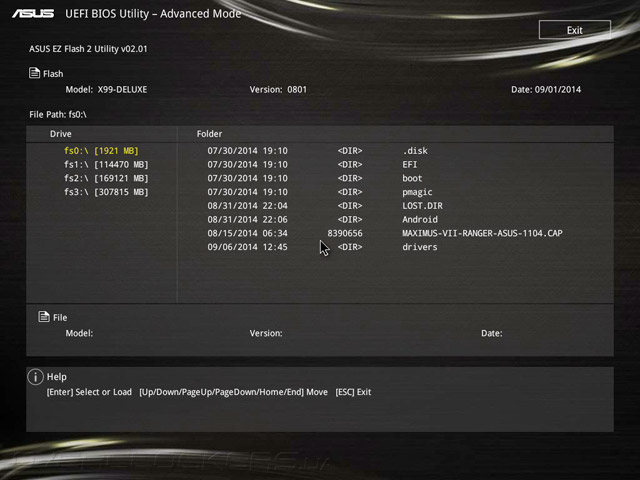Click the ASUS logo
The width and height of the screenshot is (640, 480).
tap(33, 14)
